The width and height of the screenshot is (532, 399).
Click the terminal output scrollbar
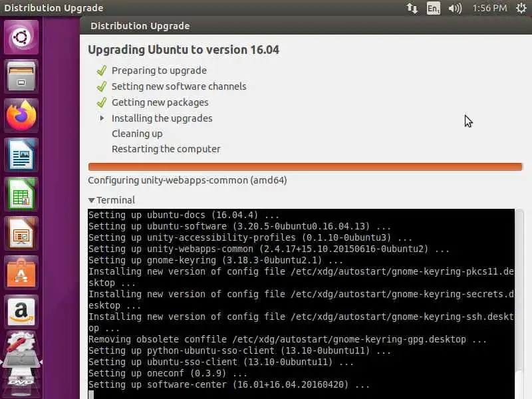click(519, 304)
